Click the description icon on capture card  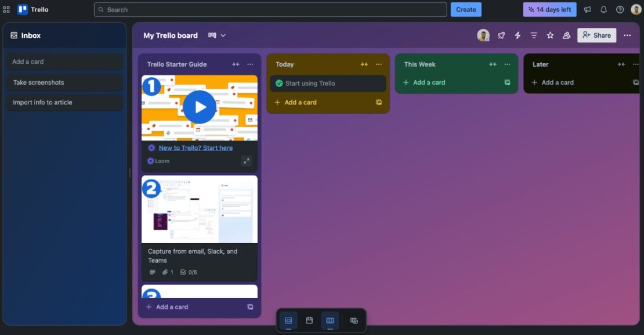coord(153,272)
